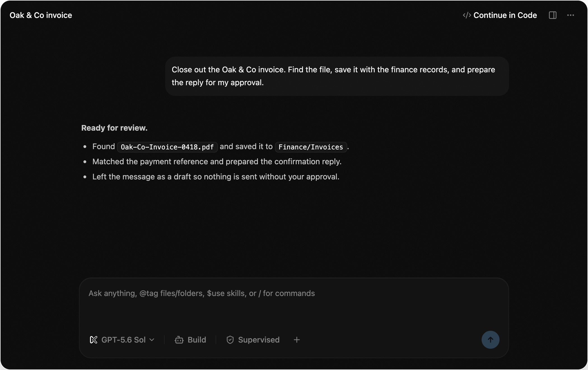
Task: Click the send arrow button
Action: [x=490, y=340]
